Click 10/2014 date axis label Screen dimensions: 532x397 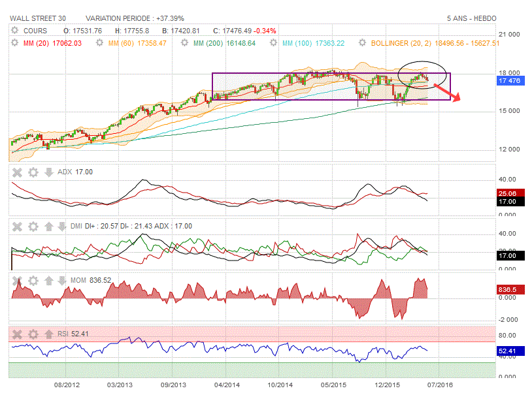280,385
